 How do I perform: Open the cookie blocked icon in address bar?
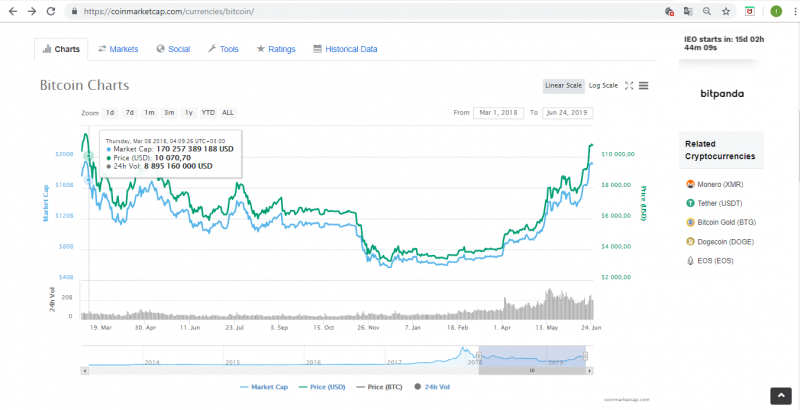click(670, 11)
